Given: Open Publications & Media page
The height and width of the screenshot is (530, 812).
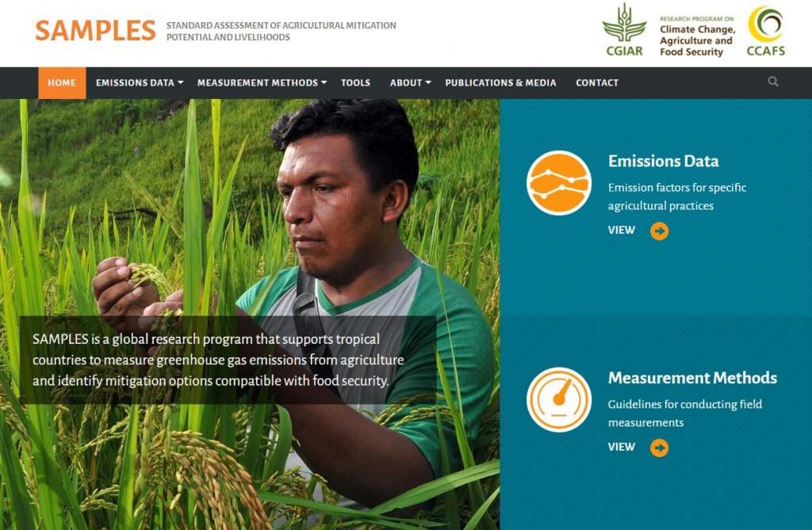Looking at the screenshot, I should [x=500, y=83].
